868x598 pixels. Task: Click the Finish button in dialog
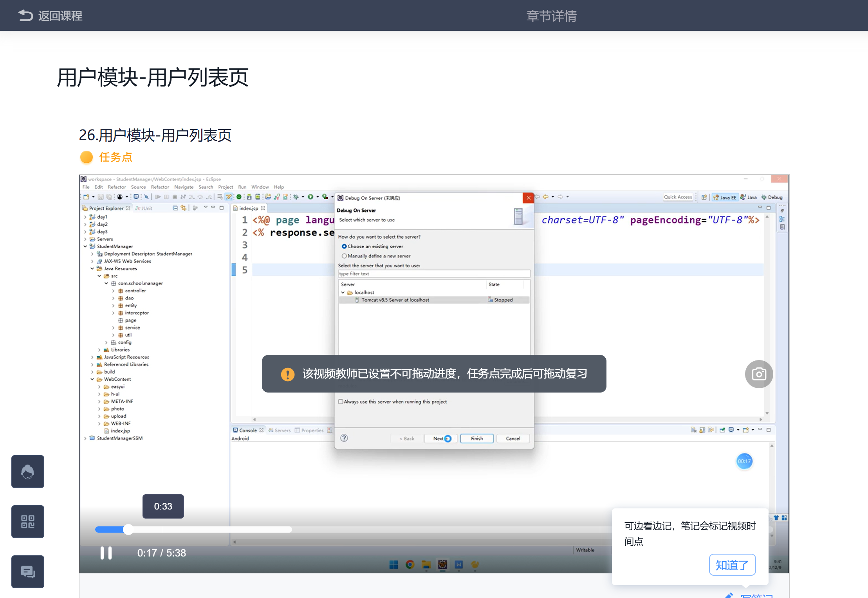pyautogui.click(x=476, y=439)
